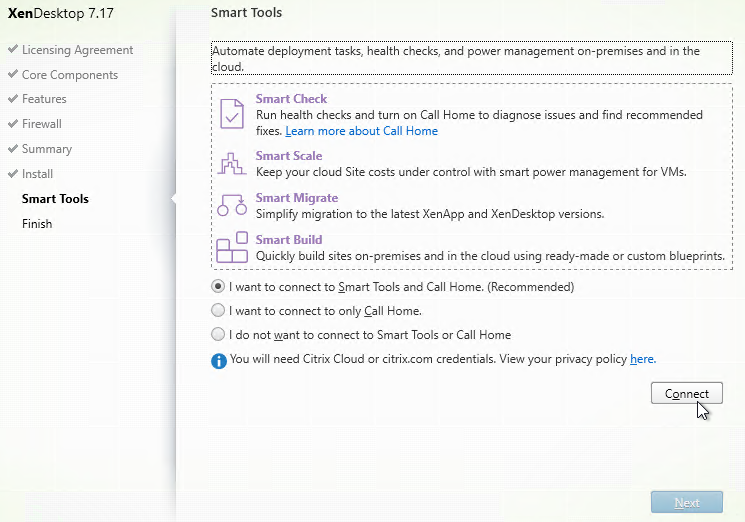Click the Smart Scale heading
Screen dimensions: 745x522
(x=289, y=156)
